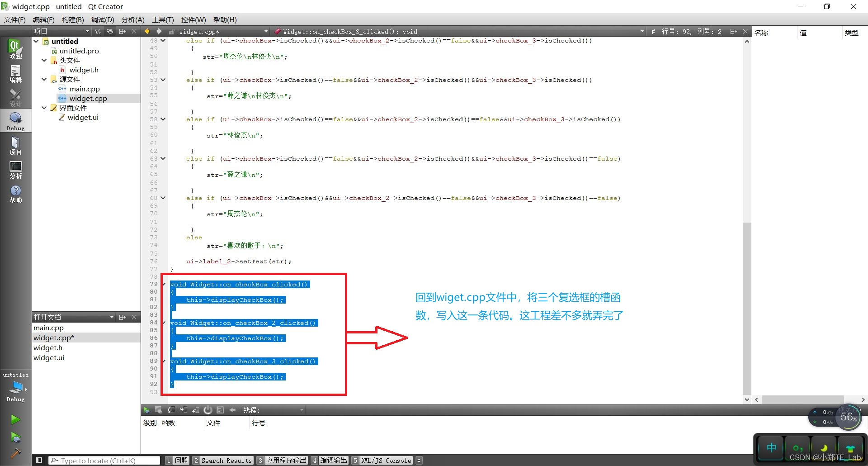Open the 问题 Issues output pane
868x466 pixels.
point(177,460)
